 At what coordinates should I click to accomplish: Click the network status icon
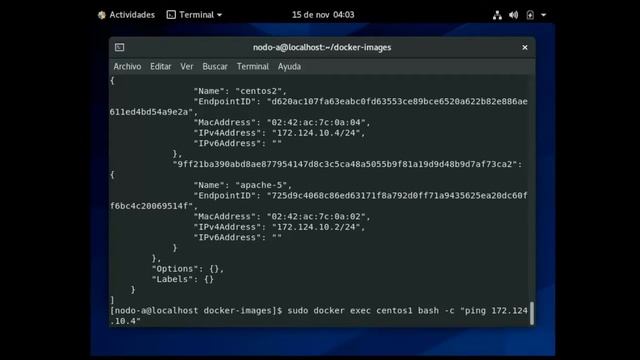(x=497, y=15)
